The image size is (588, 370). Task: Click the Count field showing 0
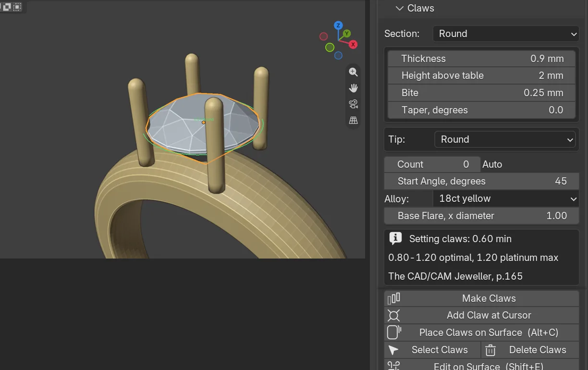432,164
